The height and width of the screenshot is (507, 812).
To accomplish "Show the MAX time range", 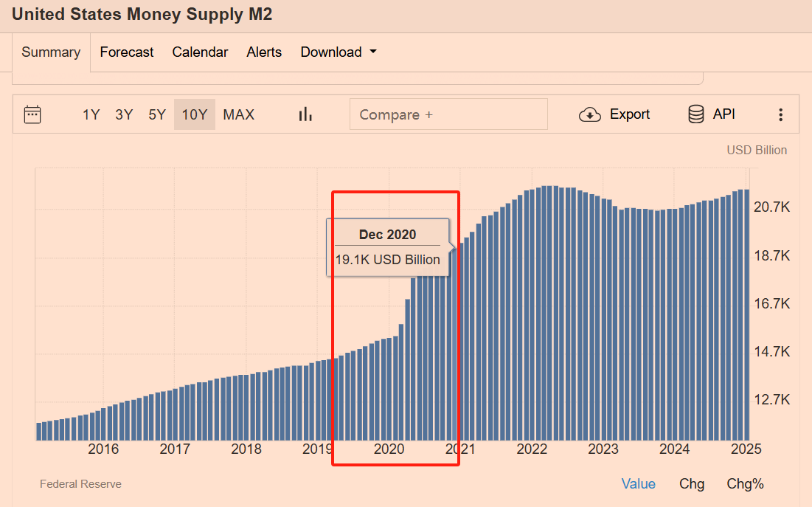I will pos(238,114).
